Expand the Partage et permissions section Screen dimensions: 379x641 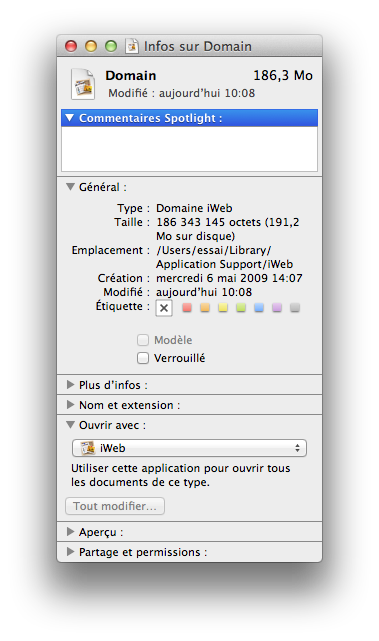[70, 551]
